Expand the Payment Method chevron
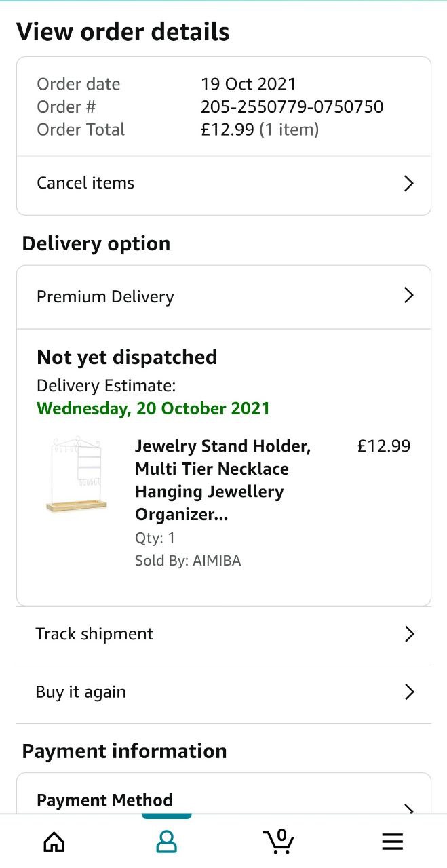The height and width of the screenshot is (868, 447). (x=409, y=807)
